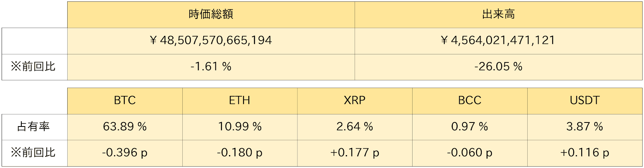Click the -26.05 % change cell
The width and height of the screenshot is (644, 168).
(x=498, y=66)
